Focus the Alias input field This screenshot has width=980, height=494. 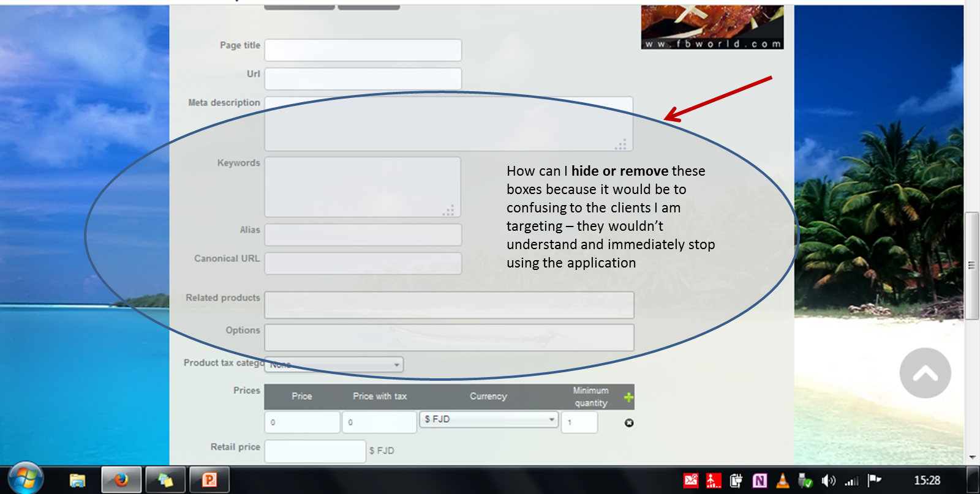(x=363, y=235)
